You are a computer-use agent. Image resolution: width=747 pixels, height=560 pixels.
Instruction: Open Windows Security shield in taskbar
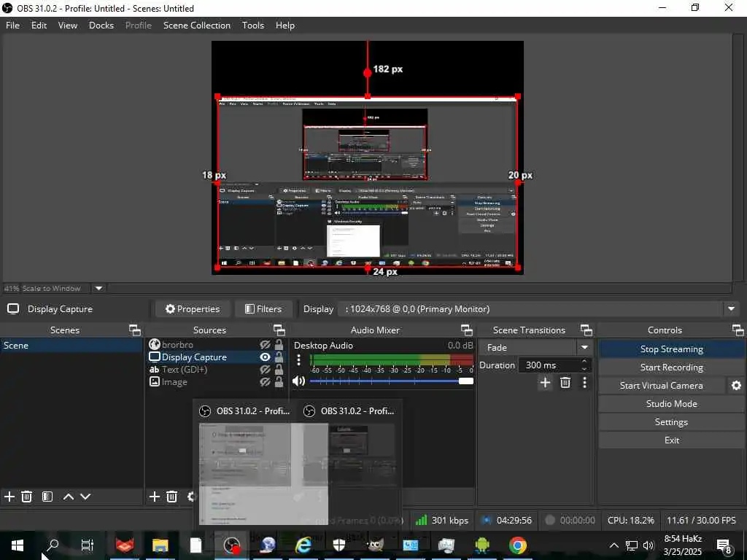(x=338, y=545)
